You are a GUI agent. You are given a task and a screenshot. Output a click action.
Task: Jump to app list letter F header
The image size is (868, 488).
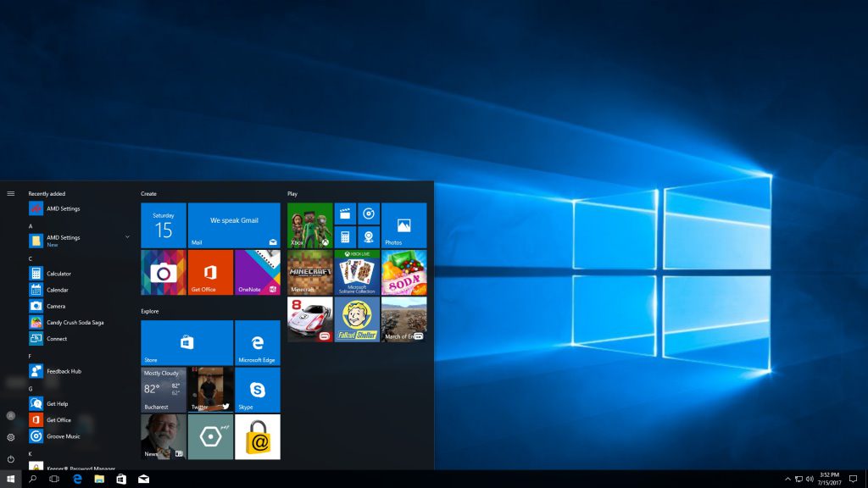pos(31,357)
